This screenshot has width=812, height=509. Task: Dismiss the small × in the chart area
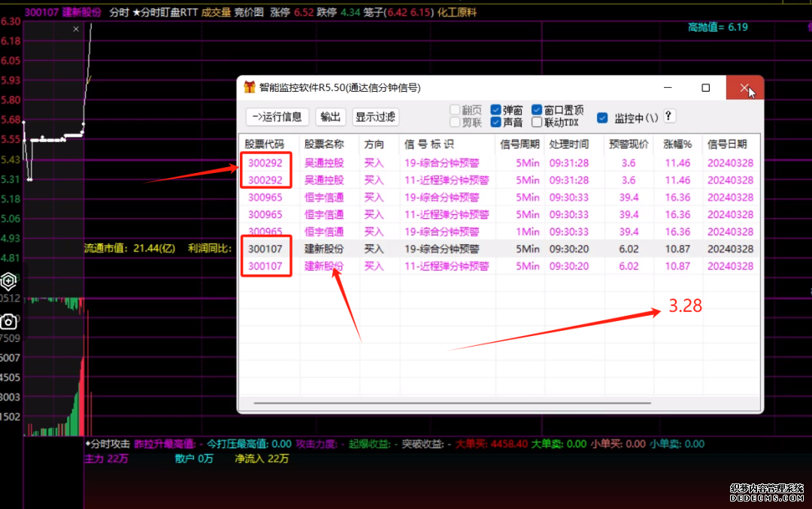tap(76, 29)
